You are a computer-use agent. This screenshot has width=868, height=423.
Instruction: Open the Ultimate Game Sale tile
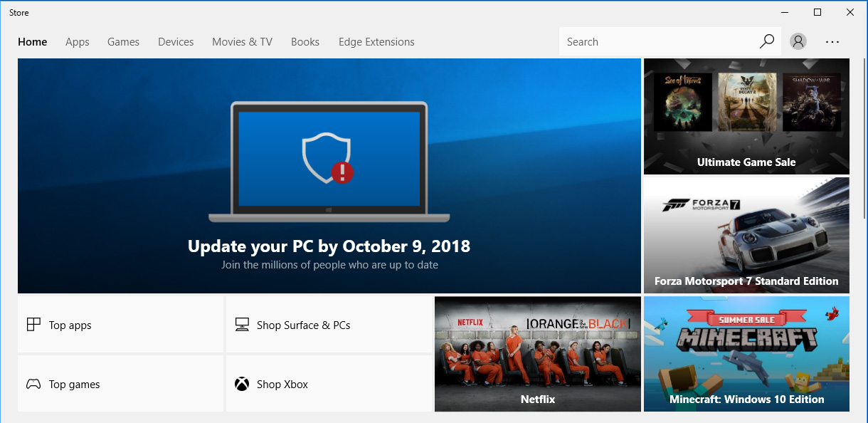746,116
